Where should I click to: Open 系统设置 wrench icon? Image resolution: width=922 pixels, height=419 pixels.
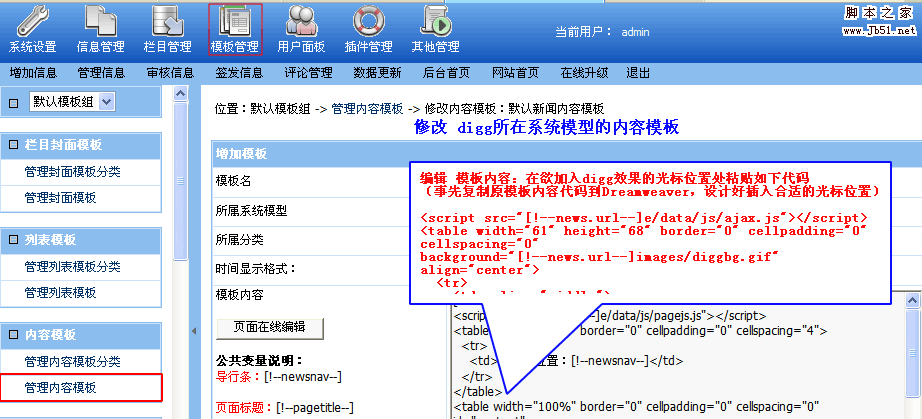coord(33,21)
